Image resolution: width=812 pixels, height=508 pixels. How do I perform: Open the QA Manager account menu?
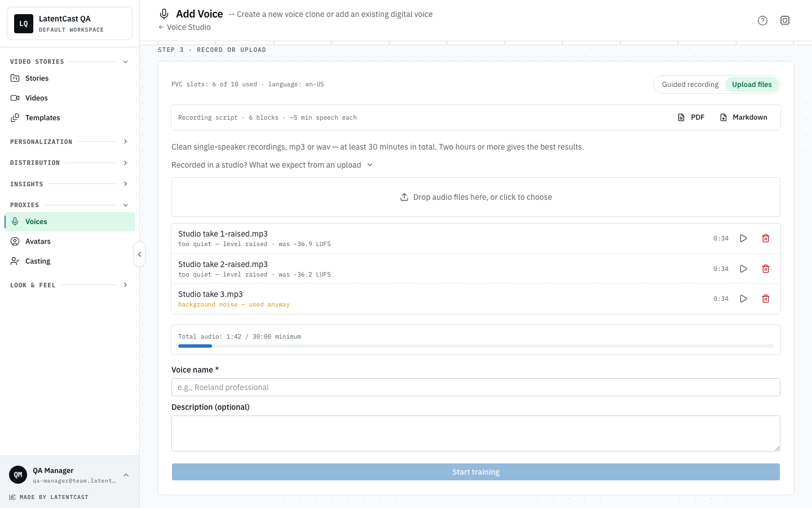[69, 475]
